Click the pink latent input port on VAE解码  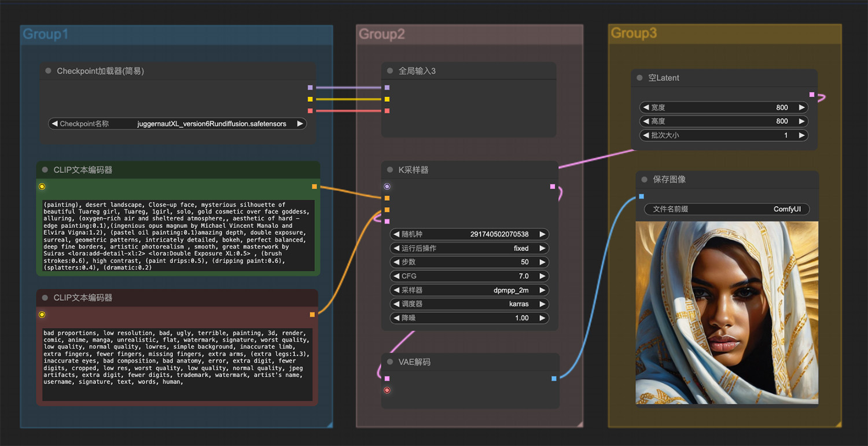coord(387,379)
